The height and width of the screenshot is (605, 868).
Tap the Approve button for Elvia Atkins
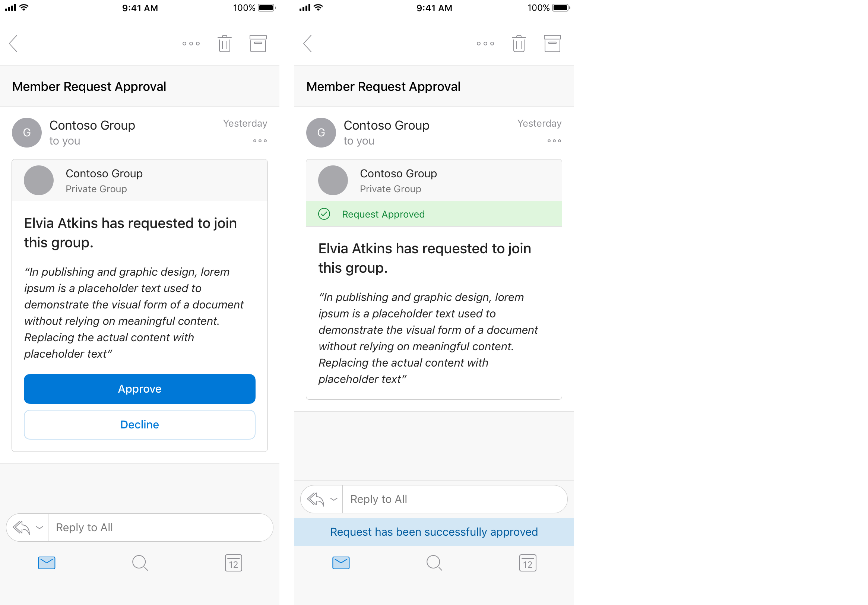(139, 389)
